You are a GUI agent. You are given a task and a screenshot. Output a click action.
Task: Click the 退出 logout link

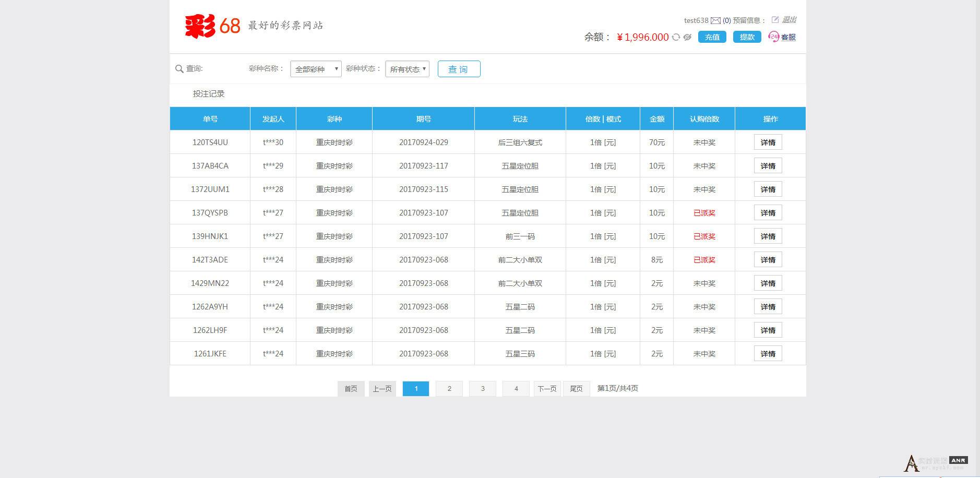789,20
